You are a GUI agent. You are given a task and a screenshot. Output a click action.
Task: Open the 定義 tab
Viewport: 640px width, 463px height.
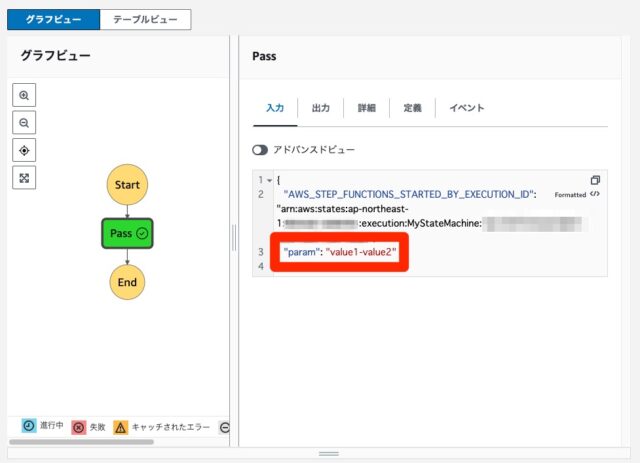pyautogui.click(x=412, y=108)
